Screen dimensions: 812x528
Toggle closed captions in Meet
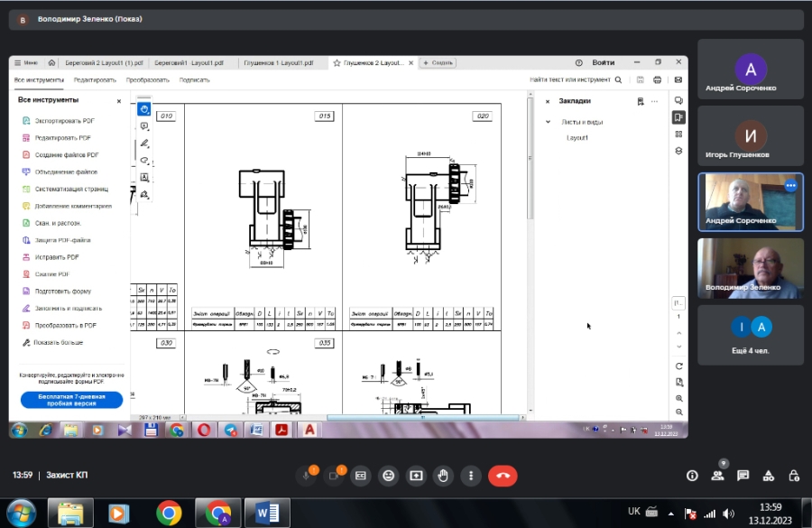(361, 475)
